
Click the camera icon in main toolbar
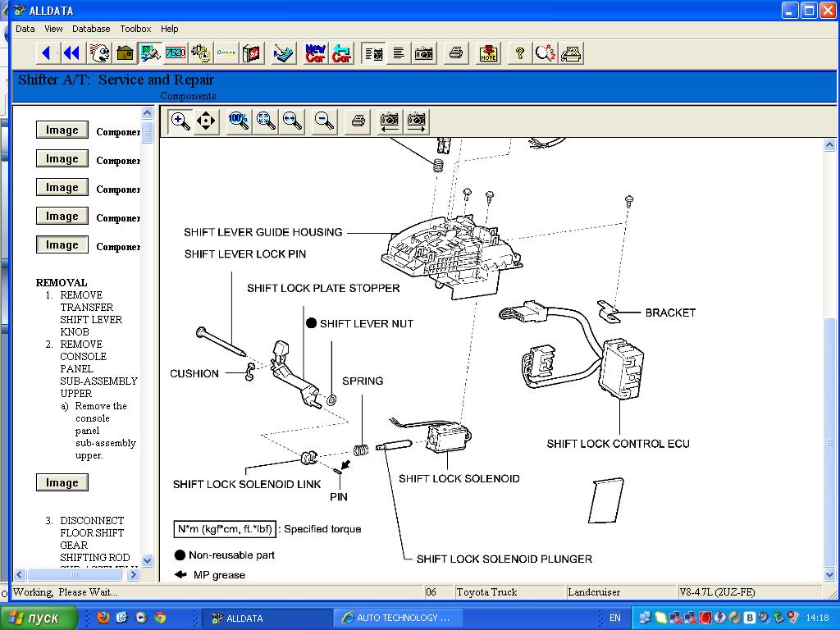(424, 53)
